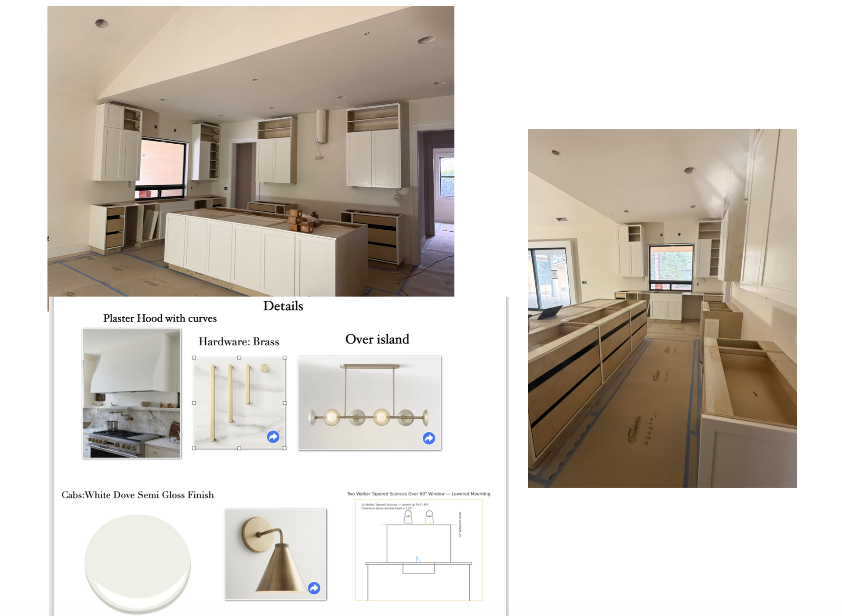Click the blue link arrow on island pendant image
The height and width of the screenshot is (616, 842).
pos(428,438)
